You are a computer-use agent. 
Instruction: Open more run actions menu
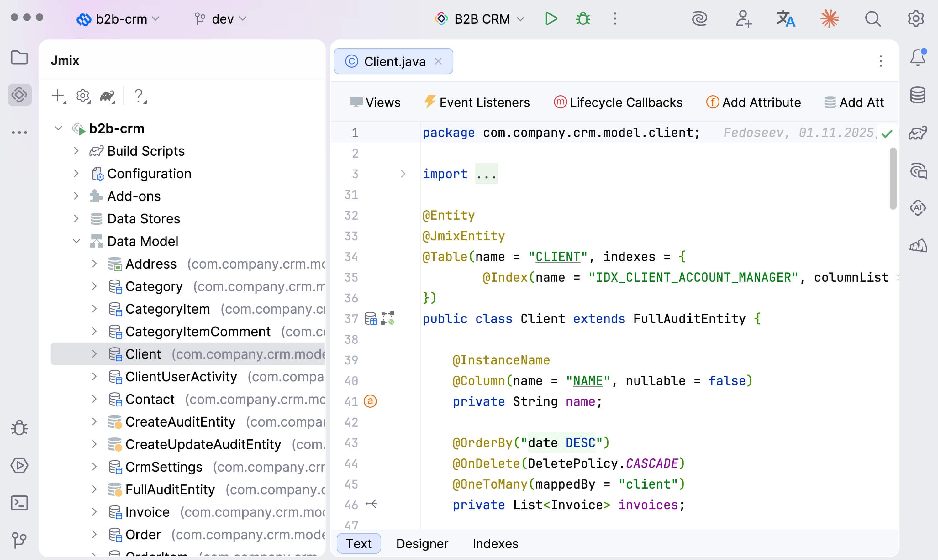[615, 18]
